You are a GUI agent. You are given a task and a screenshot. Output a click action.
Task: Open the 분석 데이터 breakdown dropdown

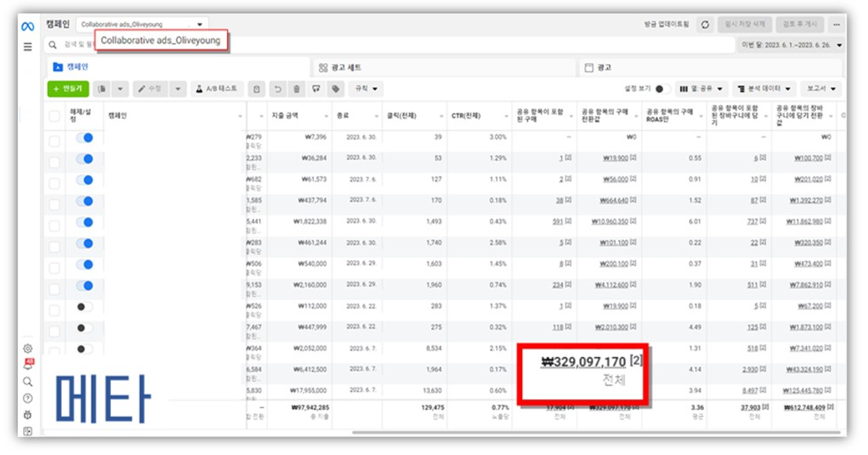point(764,88)
